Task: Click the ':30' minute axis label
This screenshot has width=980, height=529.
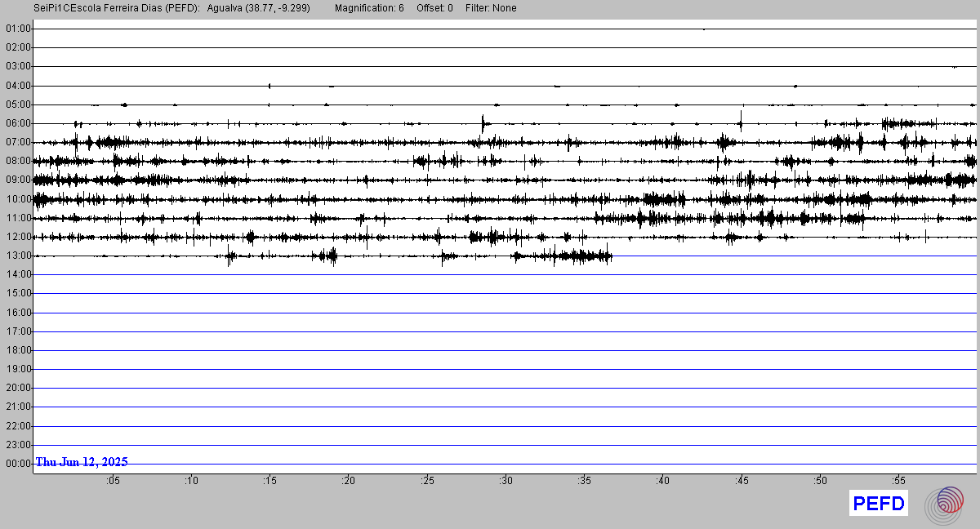Action: coord(506,481)
